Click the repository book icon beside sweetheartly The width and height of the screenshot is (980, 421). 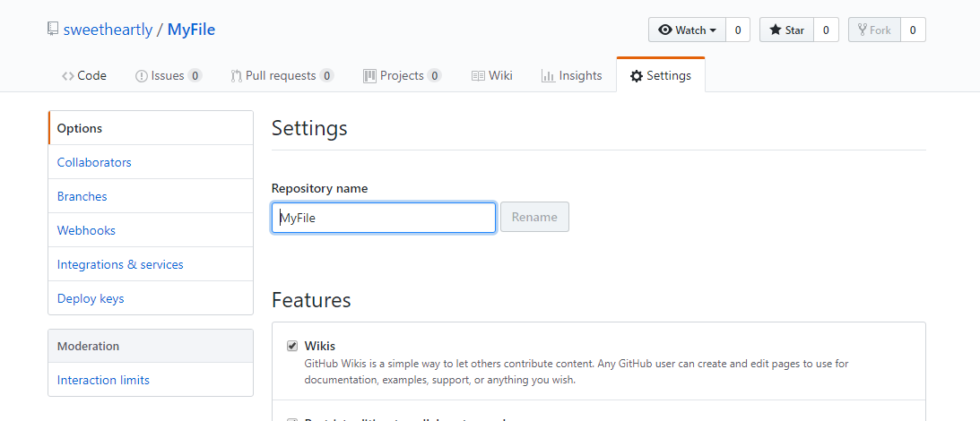click(x=53, y=29)
